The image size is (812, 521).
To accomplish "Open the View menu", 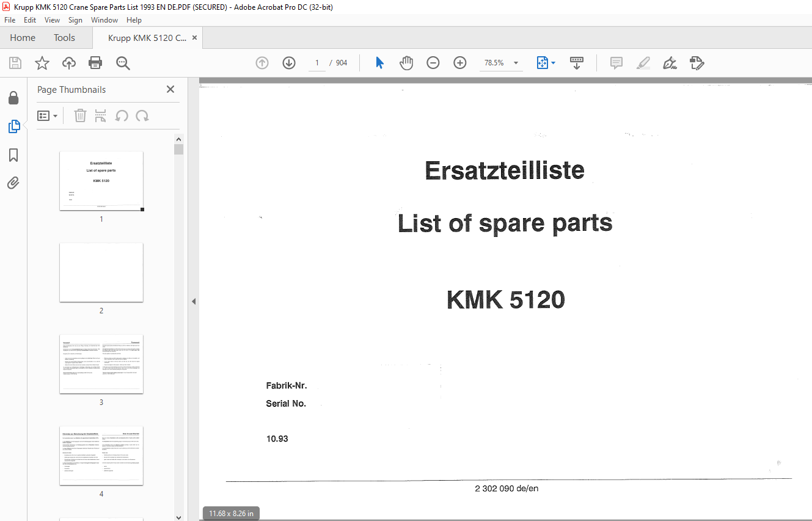I will coord(53,20).
